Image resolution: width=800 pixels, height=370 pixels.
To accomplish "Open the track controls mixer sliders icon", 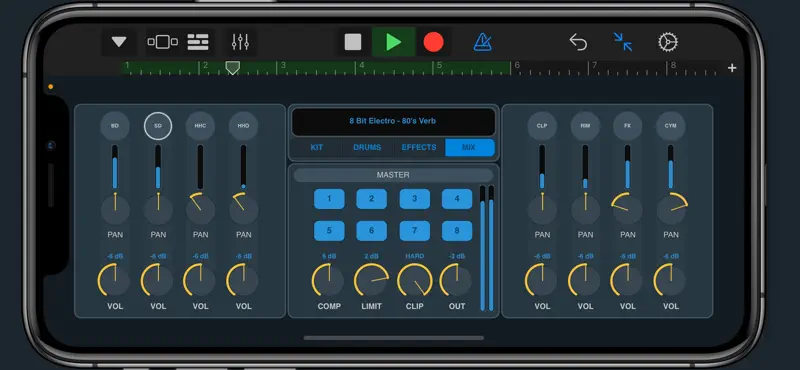I will 240,42.
